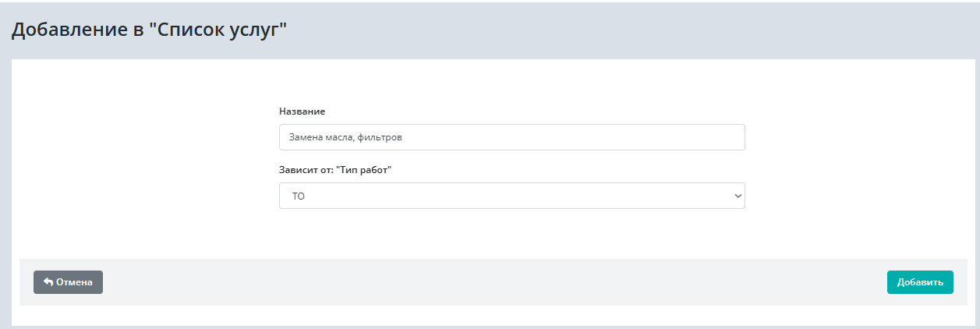Screen dimensions: 980x329
Task: Click the back-arrow icon on Отмена button
Action: click(48, 282)
